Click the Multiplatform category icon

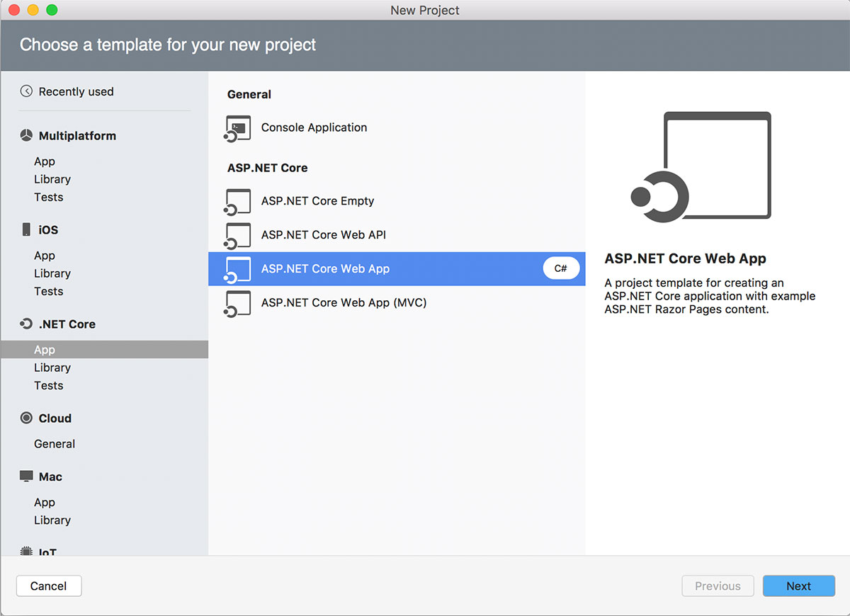point(26,135)
